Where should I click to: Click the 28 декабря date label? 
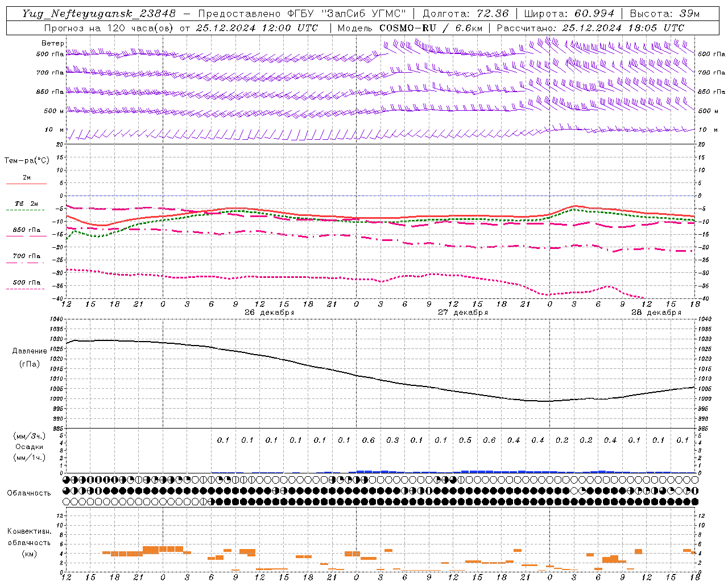656,313
